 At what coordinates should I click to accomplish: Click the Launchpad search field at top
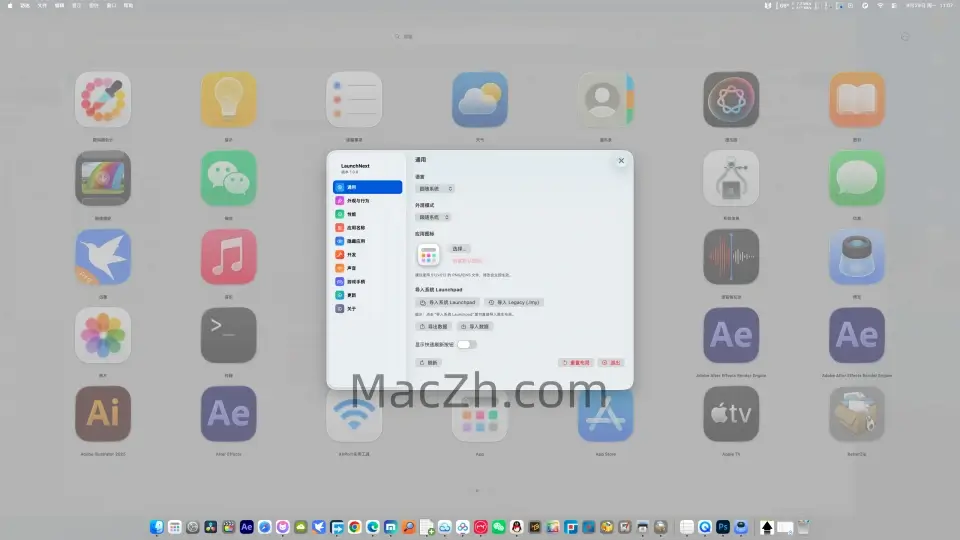pos(480,37)
